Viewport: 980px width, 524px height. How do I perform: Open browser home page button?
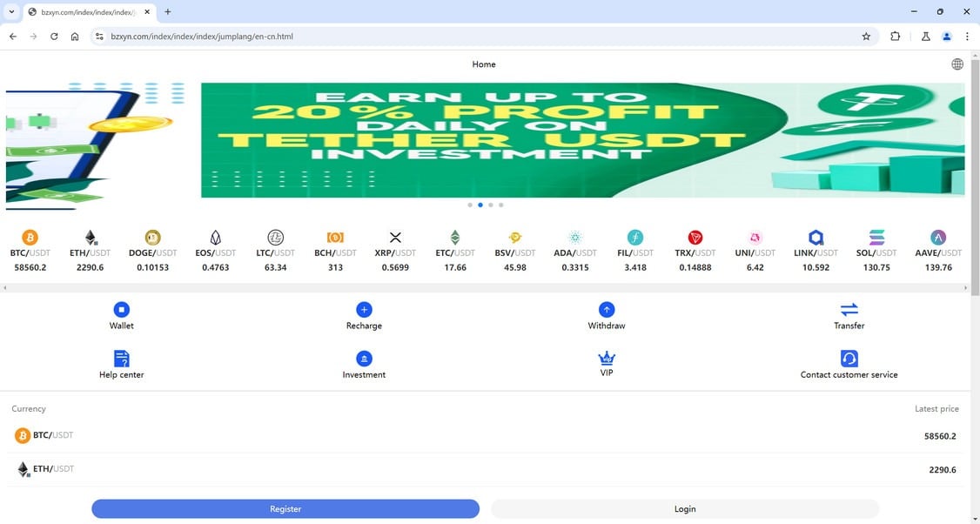(74, 37)
